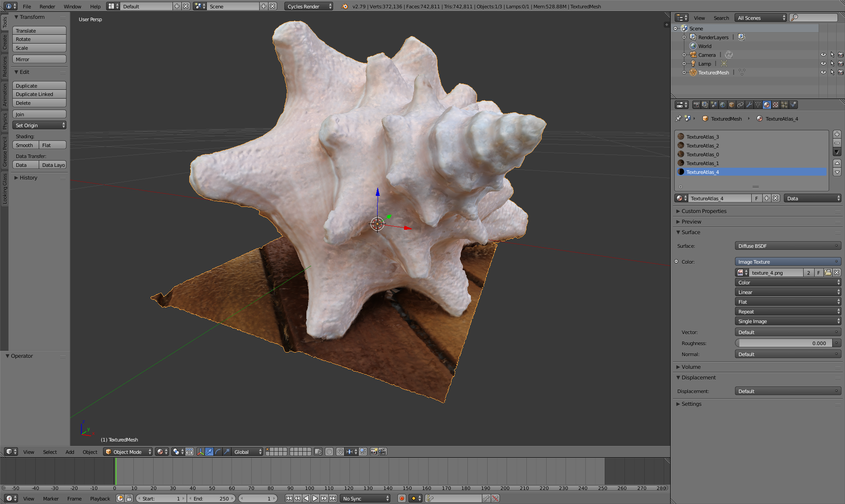Expand the Custom Properties panel
Image resolution: width=845 pixels, height=504 pixels.
coord(703,211)
